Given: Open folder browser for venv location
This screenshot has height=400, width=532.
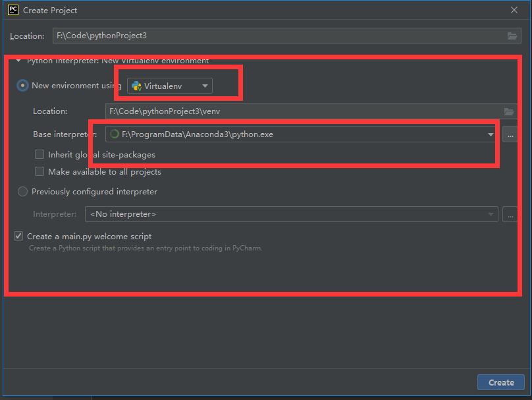Looking at the screenshot, I should (508, 111).
